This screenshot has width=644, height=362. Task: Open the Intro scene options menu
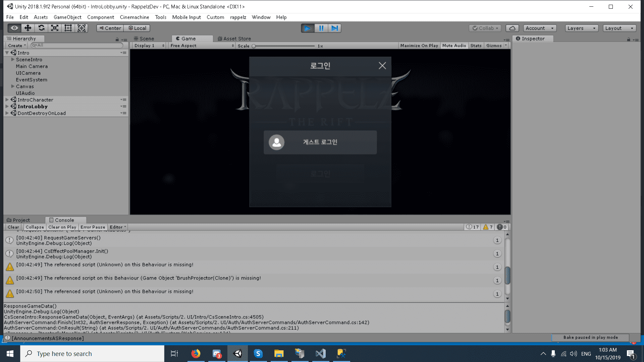point(124,53)
